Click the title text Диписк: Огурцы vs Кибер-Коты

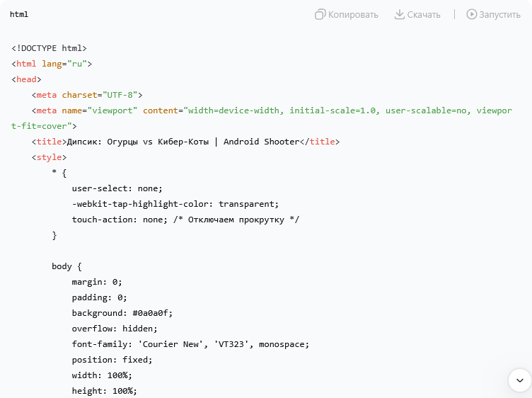pyautogui.click(x=137, y=142)
